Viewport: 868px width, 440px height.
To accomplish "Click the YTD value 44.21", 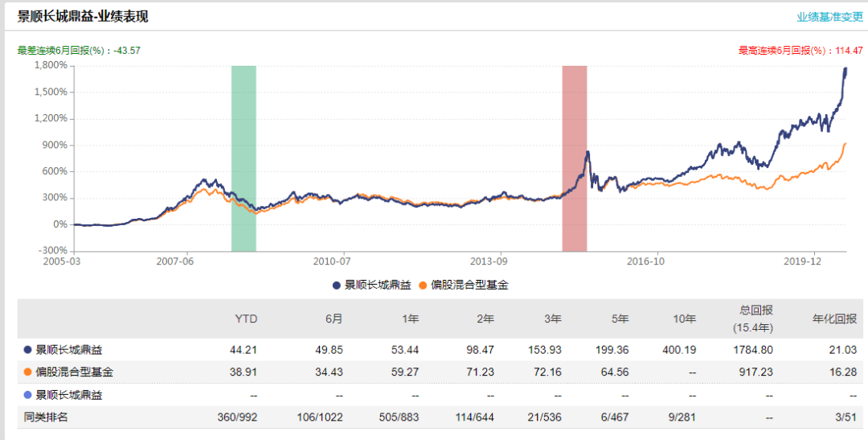I will coord(244,350).
